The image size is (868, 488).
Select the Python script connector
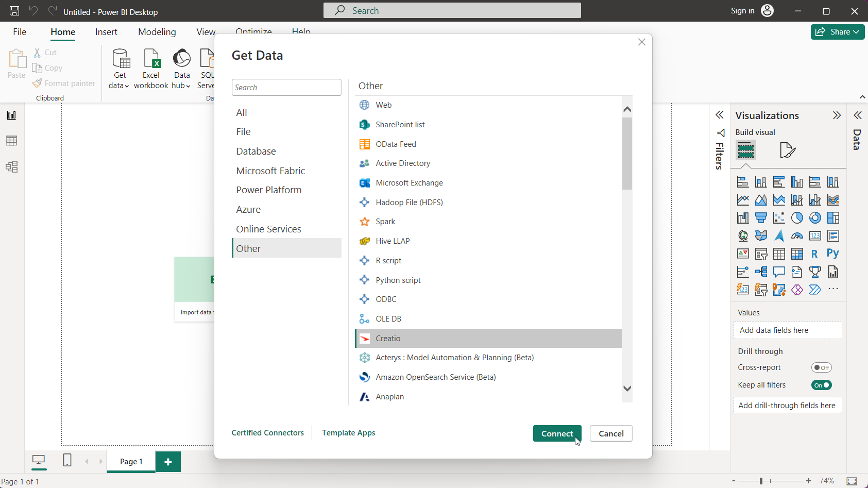pos(488,280)
